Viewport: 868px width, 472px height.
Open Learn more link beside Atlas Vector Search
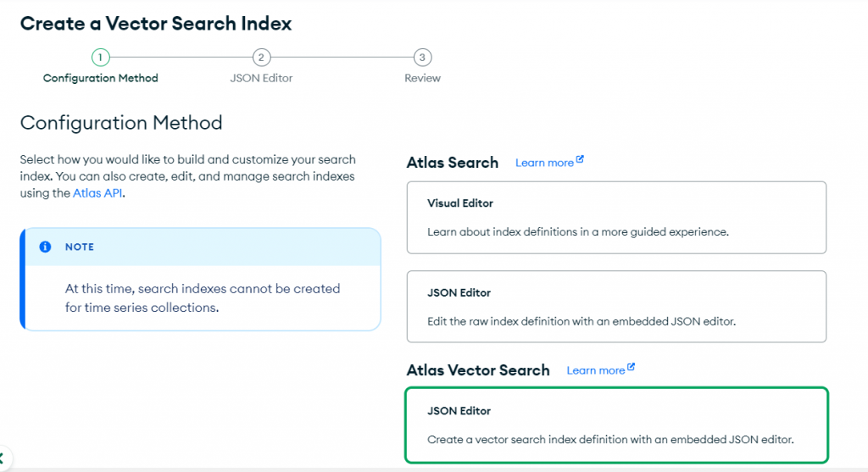tap(595, 370)
